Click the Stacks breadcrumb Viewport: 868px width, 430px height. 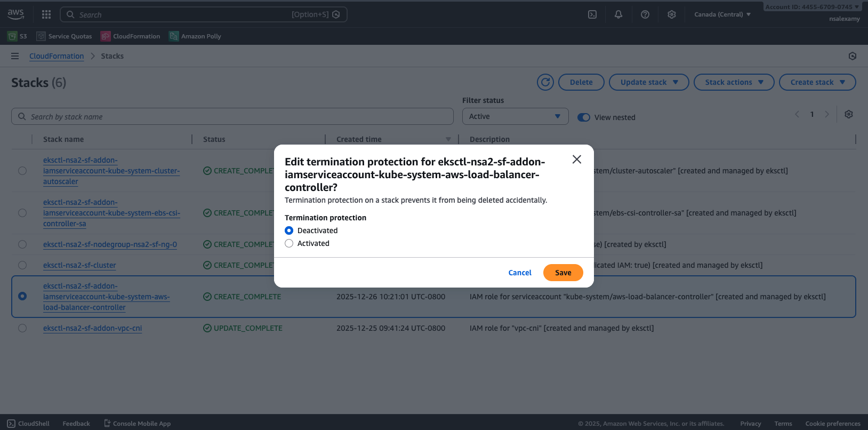[112, 56]
